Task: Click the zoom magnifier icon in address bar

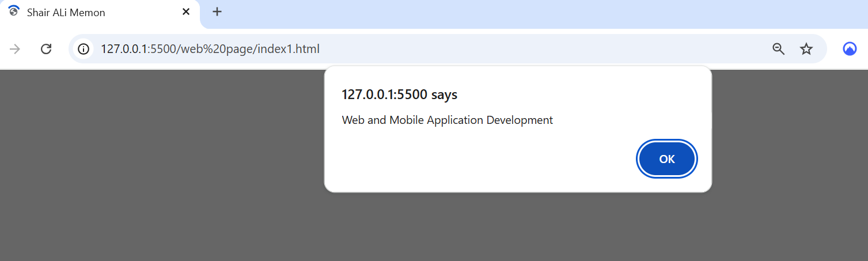Action: click(x=778, y=49)
